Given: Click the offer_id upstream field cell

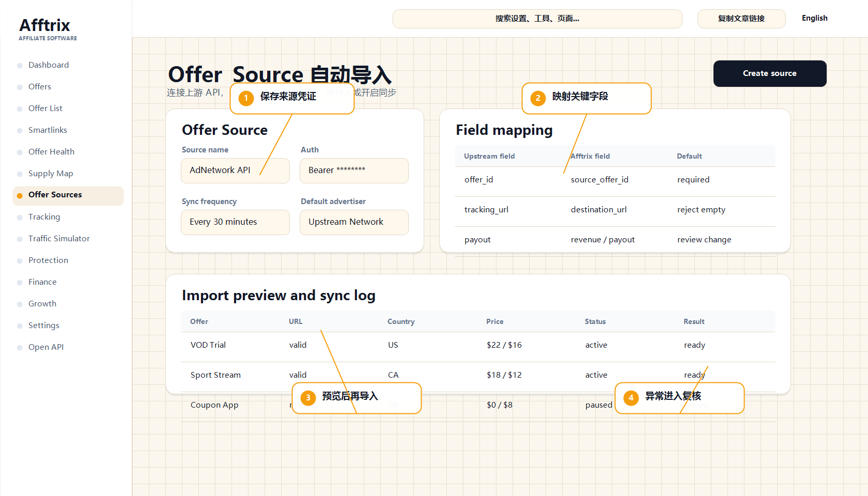Looking at the screenshot, I should pos(478,180).
